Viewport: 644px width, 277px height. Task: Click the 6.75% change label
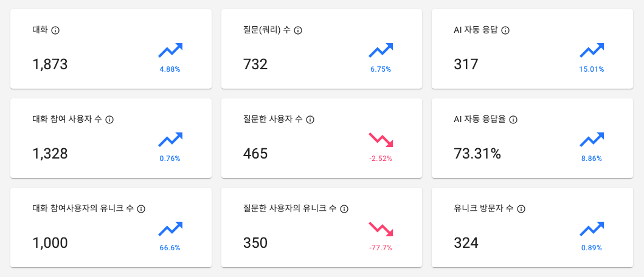coord(381,69)
